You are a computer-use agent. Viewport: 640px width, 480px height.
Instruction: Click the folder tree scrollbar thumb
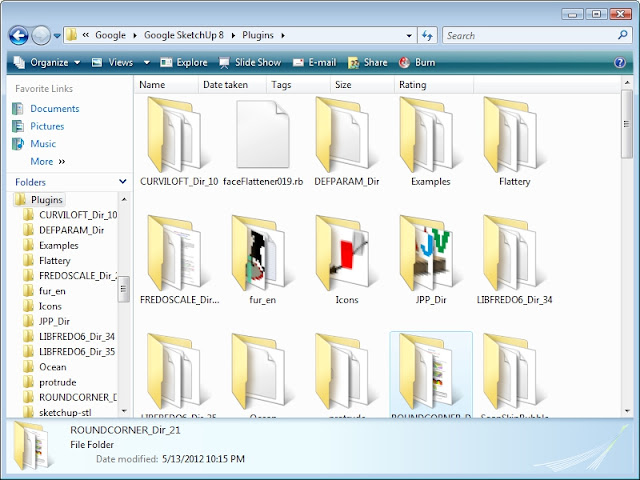(x=124, y=289)
